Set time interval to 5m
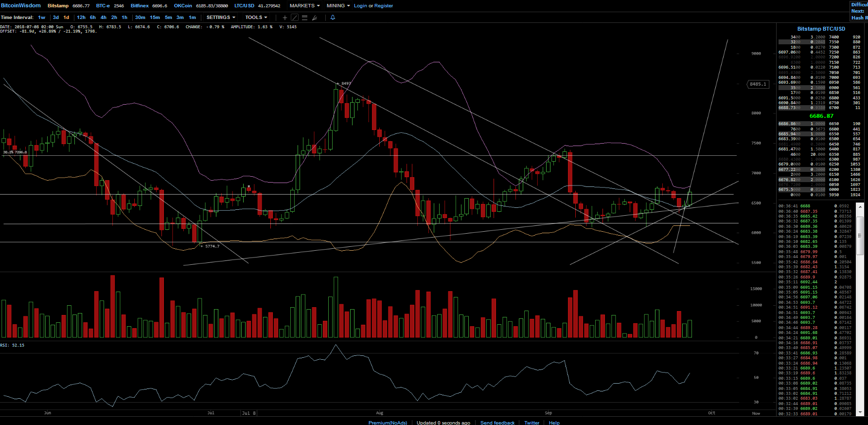Screen dimensions: 868x425 168,18
